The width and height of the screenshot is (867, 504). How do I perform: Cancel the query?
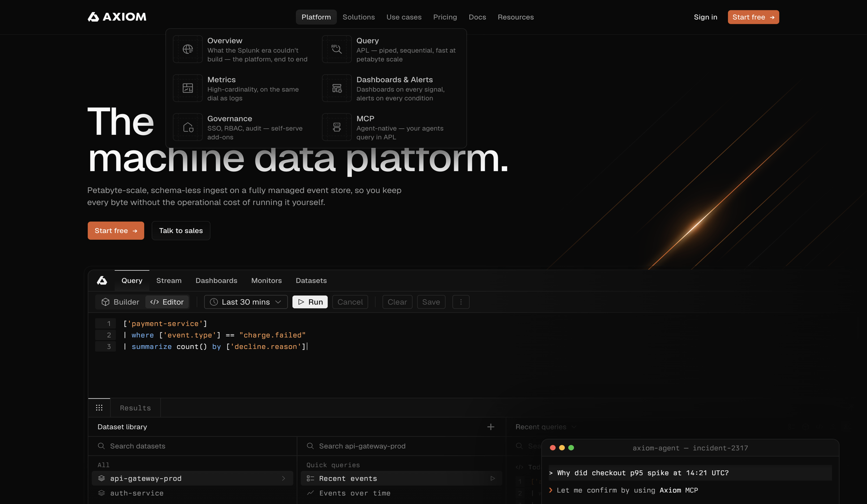[x=350, y=302]
